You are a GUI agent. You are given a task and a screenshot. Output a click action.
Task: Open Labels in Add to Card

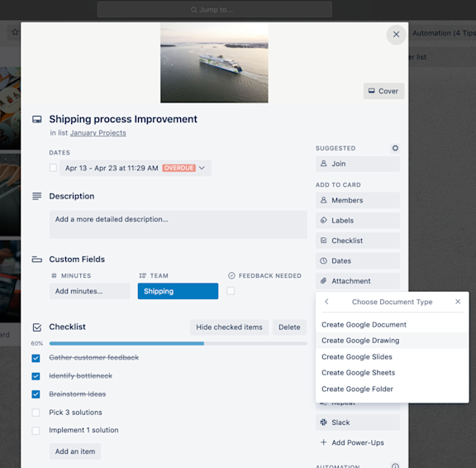coord(358,221)
